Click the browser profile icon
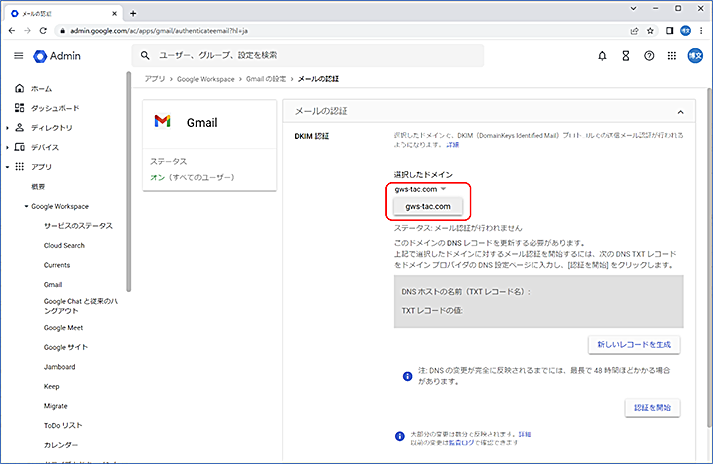The width and height of the screenshot is (713, 464). pos(685,30)
